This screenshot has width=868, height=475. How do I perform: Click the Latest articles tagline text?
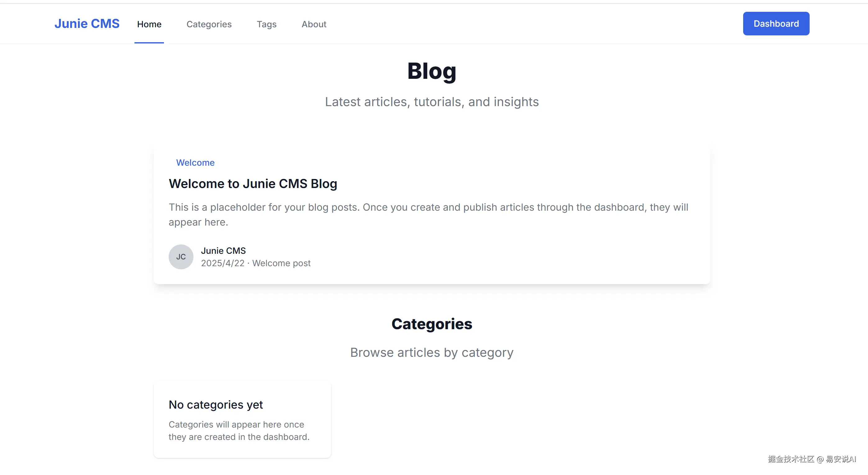tap(432, 102)
